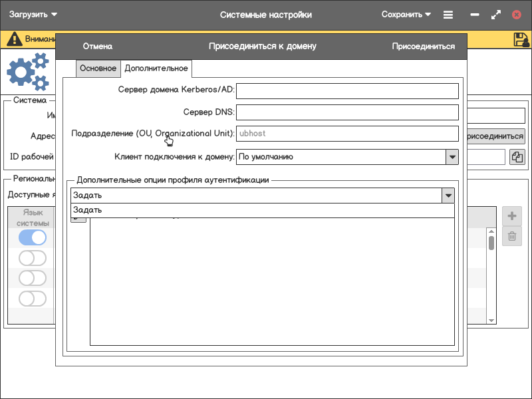The width and height of the screenshot is (532, 399).
Task: Turn off the enabled system language toggle
Action: [33, 237]
